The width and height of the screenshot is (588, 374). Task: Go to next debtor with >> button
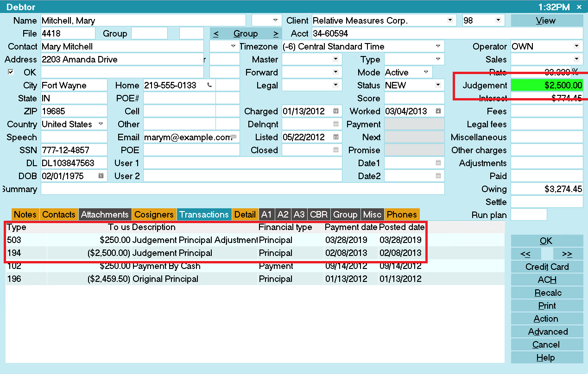(x=566, y=254)
